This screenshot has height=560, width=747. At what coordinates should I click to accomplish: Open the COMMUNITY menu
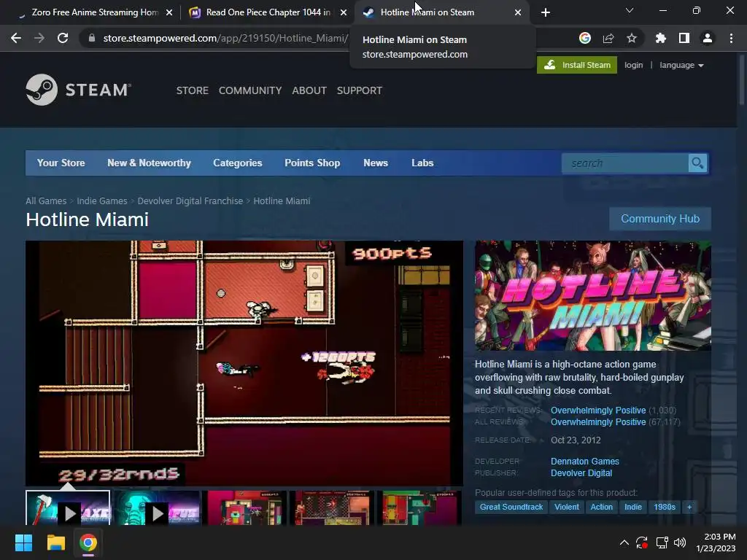tap(250, 90)
